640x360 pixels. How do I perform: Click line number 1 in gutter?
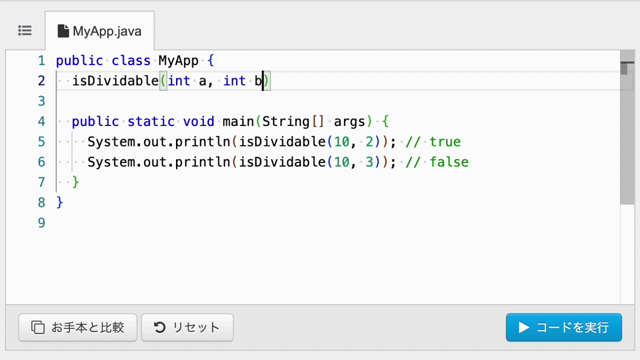tap(42, 61)
